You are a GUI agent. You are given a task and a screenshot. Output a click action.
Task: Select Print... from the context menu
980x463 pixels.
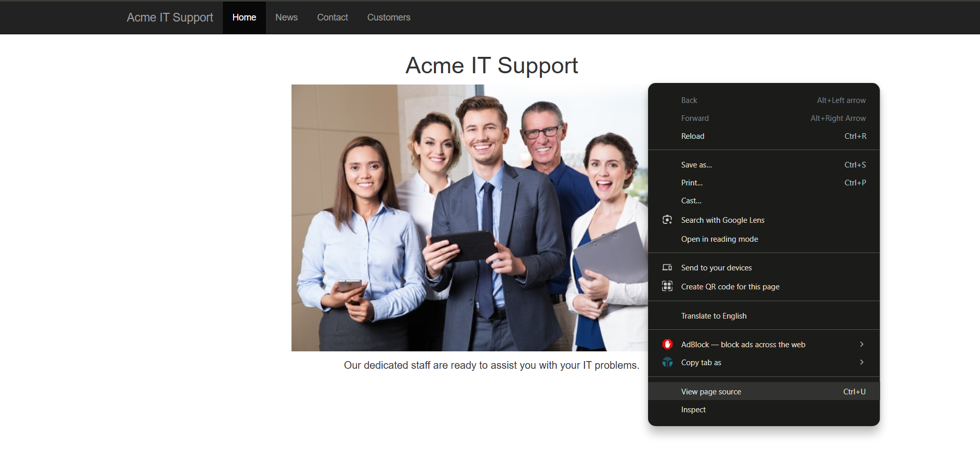point(692,183)
